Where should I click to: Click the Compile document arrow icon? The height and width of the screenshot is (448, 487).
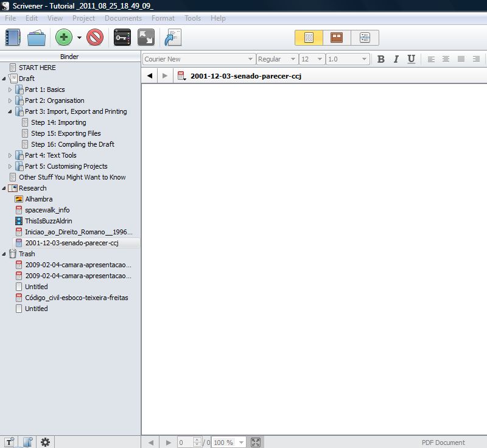[173, 38]
